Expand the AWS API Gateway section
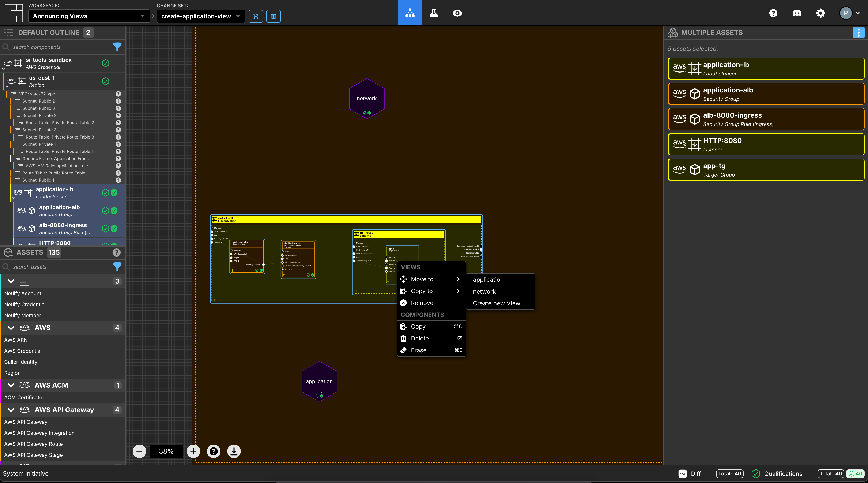Screen dimensions: 868x483 pyautogui.click(x=11, y=409)
